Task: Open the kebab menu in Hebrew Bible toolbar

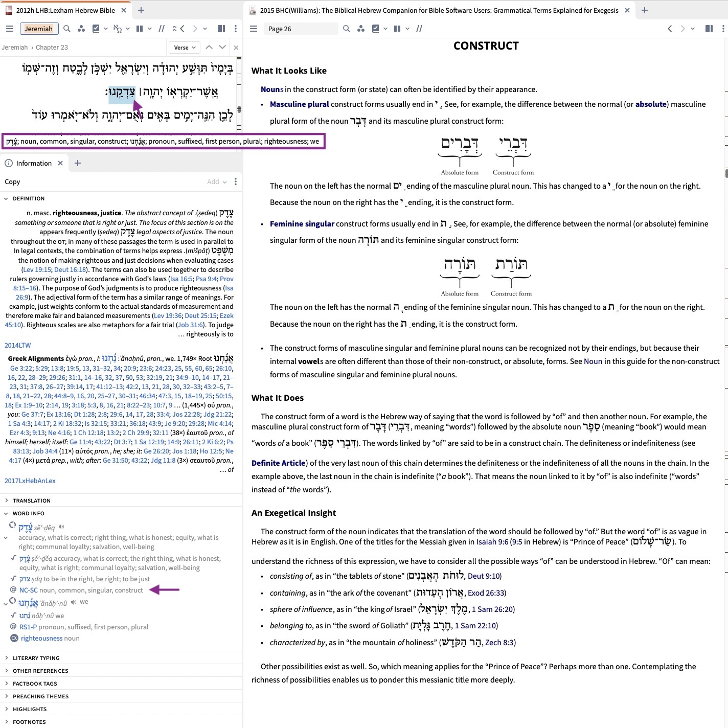Action: click(235, 29)
